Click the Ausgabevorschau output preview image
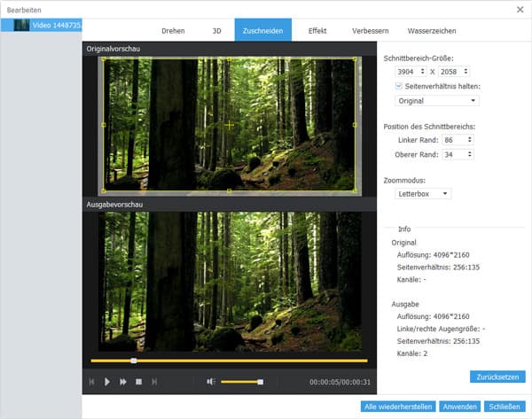532x419 pixels. click(230, 282)
